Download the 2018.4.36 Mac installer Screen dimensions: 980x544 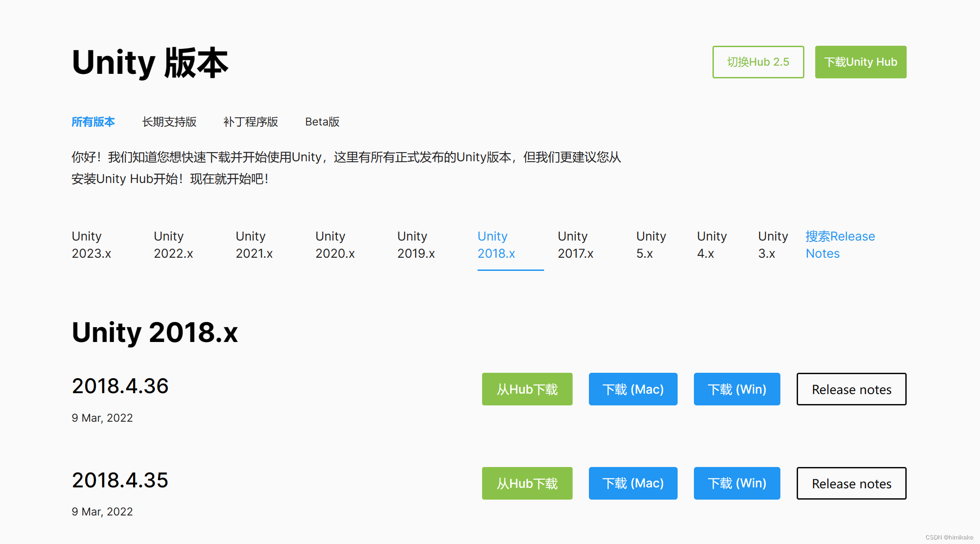click(x=633, y=389)
